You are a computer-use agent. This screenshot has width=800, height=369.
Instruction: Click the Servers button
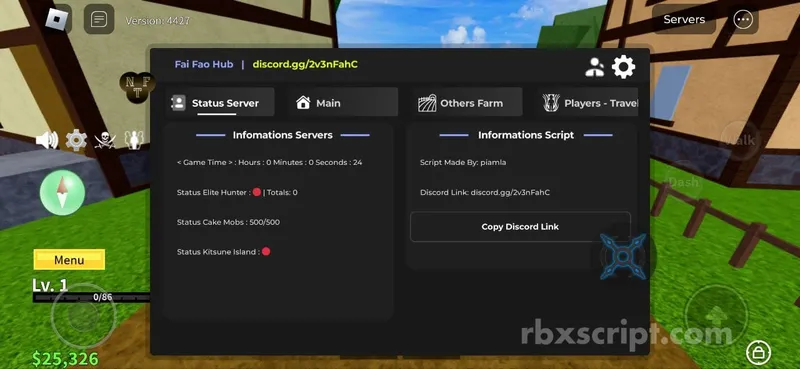[x=684, y=19]
